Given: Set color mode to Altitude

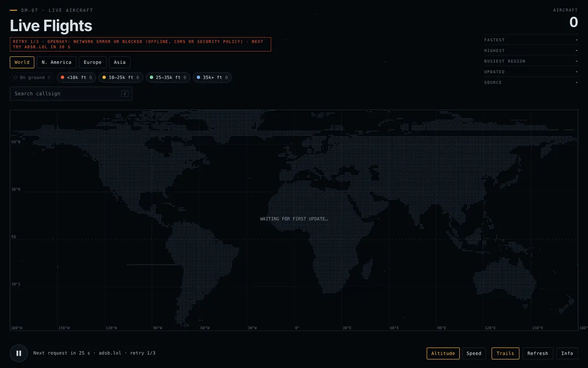Looking at the screenshot, I should 443,353.
